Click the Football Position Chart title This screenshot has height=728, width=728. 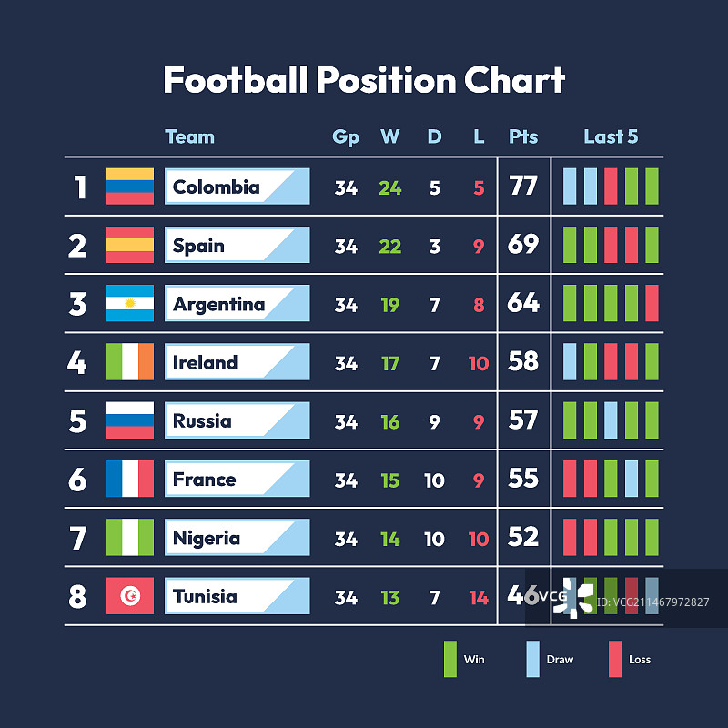coord(364,80)
